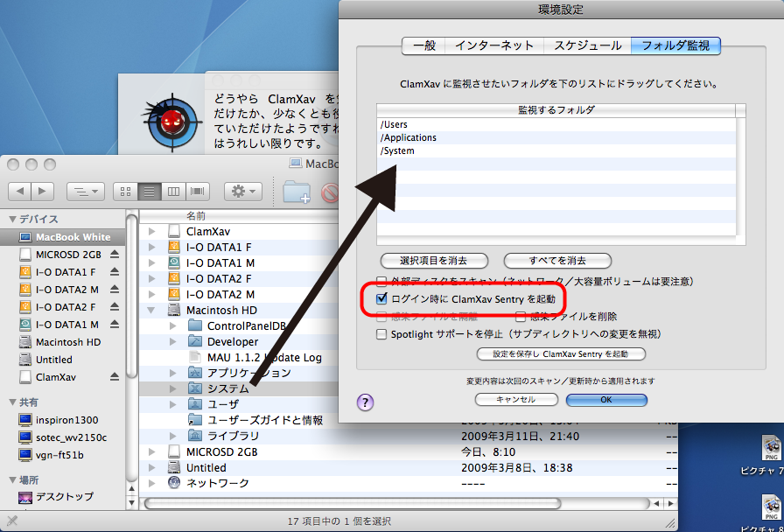This screenshot has height=532, width=784.
Task: Open the shared computer inspiron1300
Action: pyautogui.click(x=62, y=420)
